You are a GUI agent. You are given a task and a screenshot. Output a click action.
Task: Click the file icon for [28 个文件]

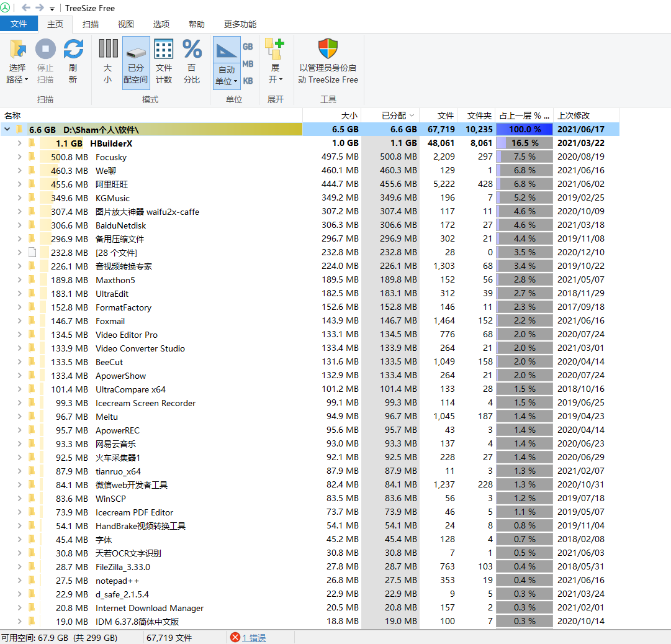pyautogui.click(x=32, y=252)
